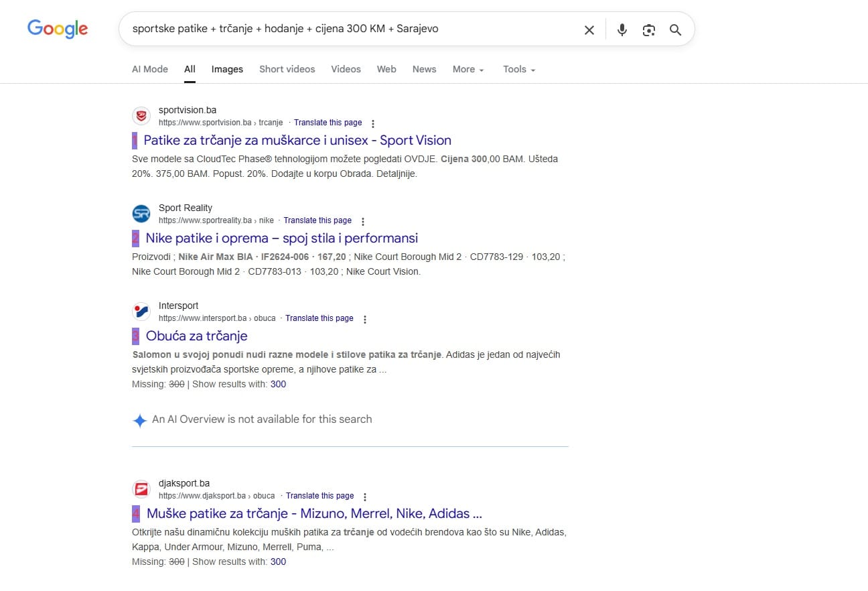
Task: Open three-dot menu for djaksport.ba result
Action: [x=365, y=497]
